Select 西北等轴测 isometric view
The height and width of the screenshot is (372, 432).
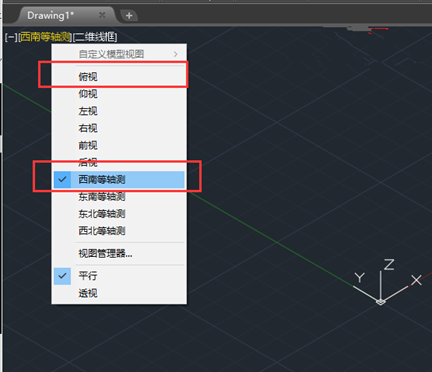(x=119, y=231)
